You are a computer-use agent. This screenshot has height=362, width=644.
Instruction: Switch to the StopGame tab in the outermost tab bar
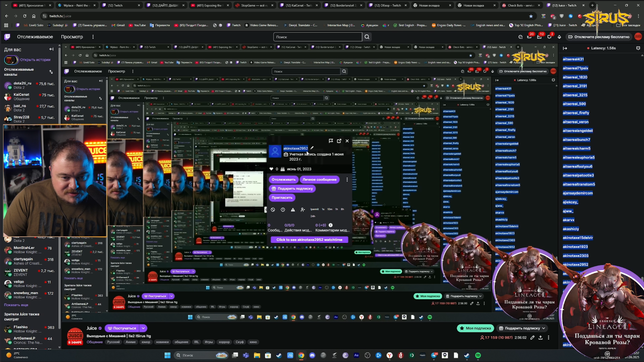[252, 5]
